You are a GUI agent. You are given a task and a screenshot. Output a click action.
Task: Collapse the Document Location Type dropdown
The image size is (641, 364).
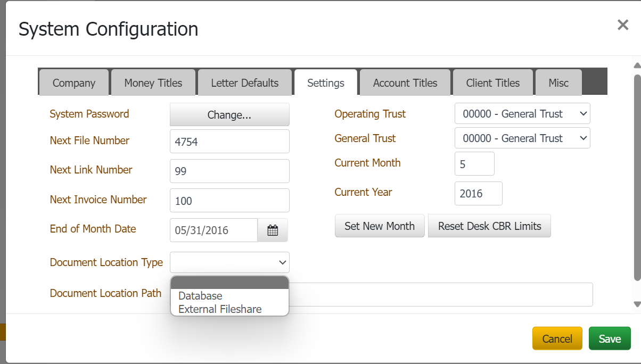(x=229, y=262)
